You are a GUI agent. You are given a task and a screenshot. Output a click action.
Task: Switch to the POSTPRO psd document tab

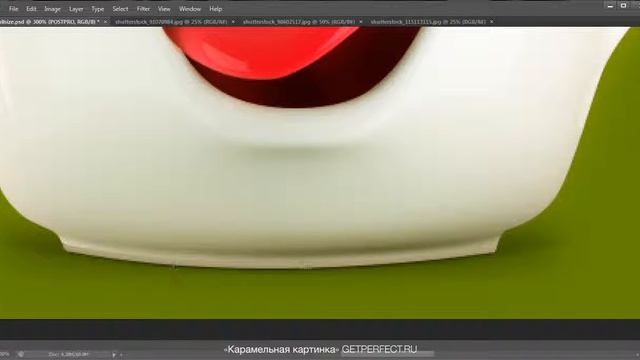coord(50,22)
